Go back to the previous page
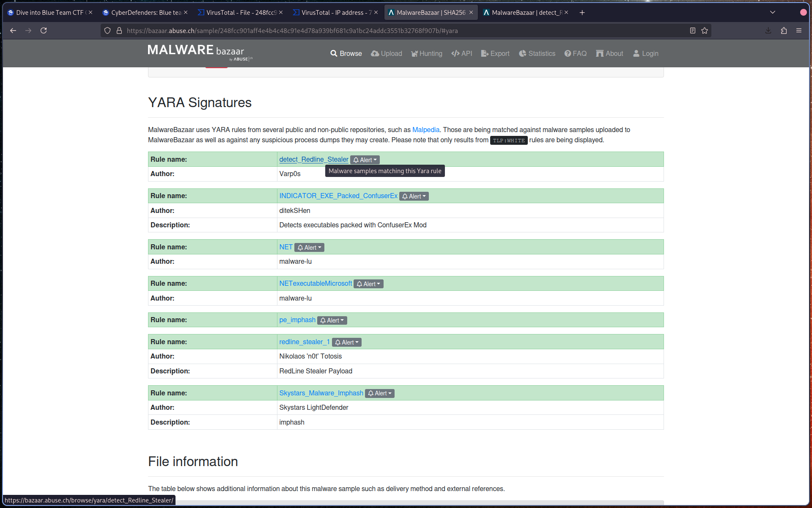812x508 pixels. click(x=13, y=30)
